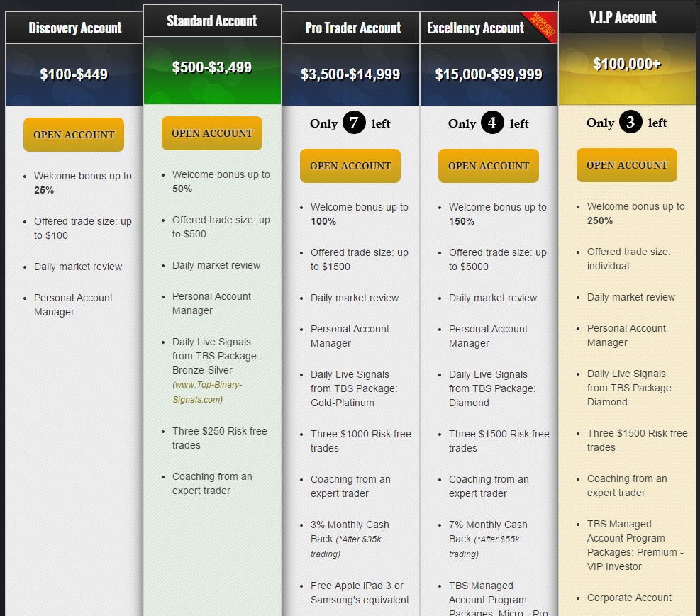Click the black circle showing 3
700x616 pixels.
pos(630,121)
